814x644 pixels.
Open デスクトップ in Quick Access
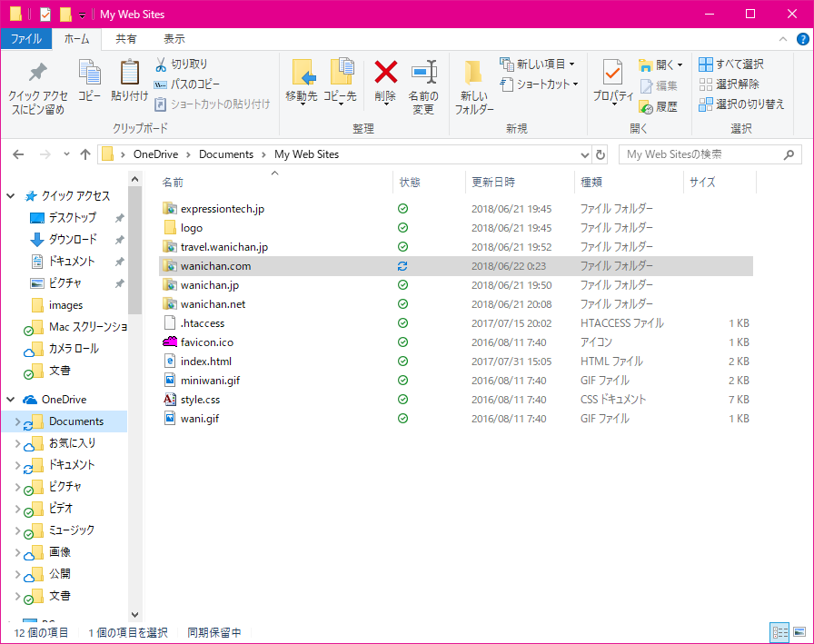[x=72, y=217]
